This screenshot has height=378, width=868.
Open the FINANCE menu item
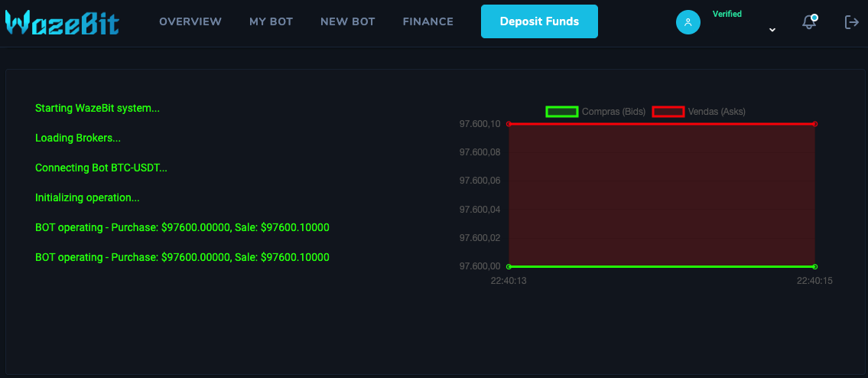(428, 21)
